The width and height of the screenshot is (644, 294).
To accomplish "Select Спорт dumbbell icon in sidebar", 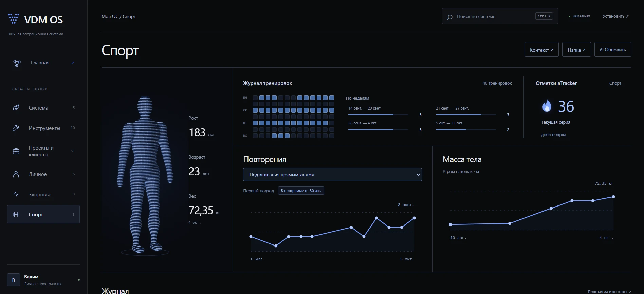I will pyautogui.click(x=16, y=214).
